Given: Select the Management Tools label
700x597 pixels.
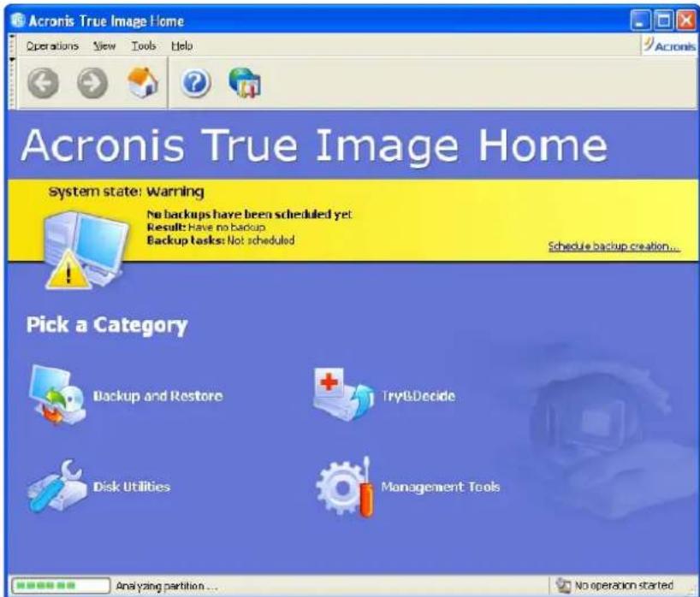Looking at the screenshot, I should click(440, 487).
